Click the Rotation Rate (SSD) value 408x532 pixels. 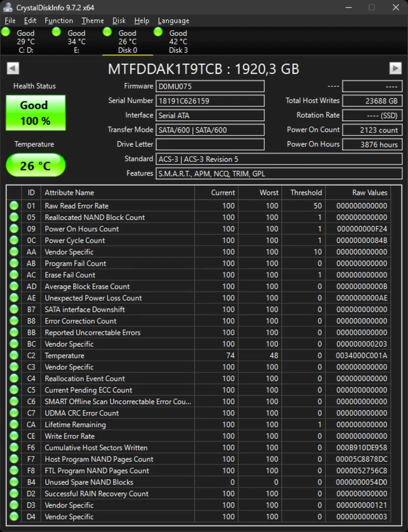pyautogui.click(x=372, y=115)
